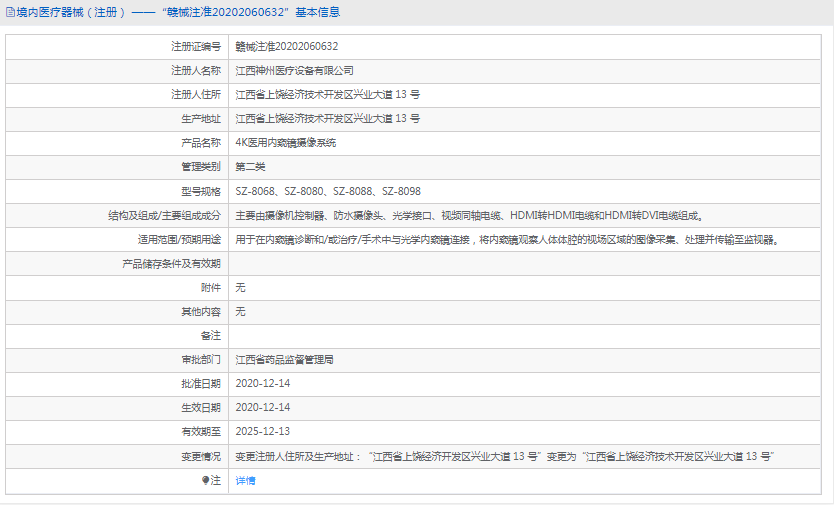Click the bullet icon beside 注 label

pyautogui.click(x=206, y=480)
